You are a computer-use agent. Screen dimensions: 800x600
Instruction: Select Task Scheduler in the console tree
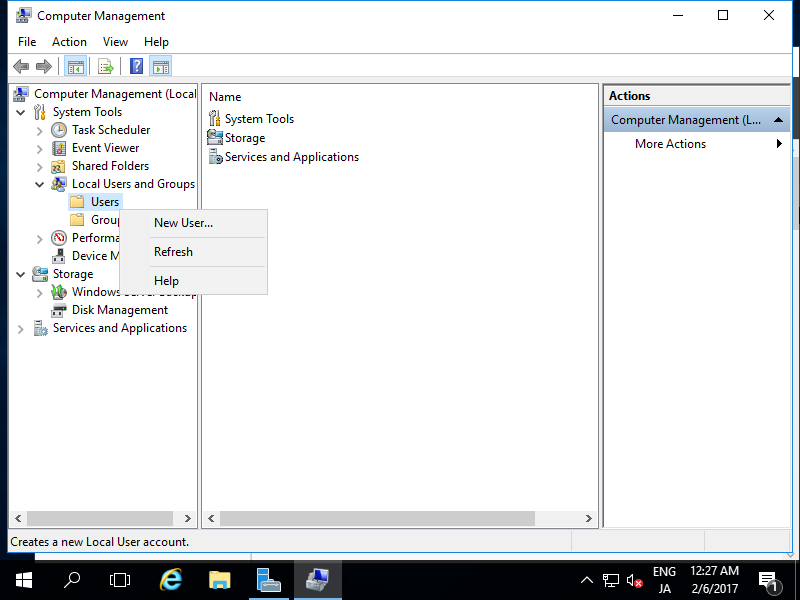tap(110, 130)
